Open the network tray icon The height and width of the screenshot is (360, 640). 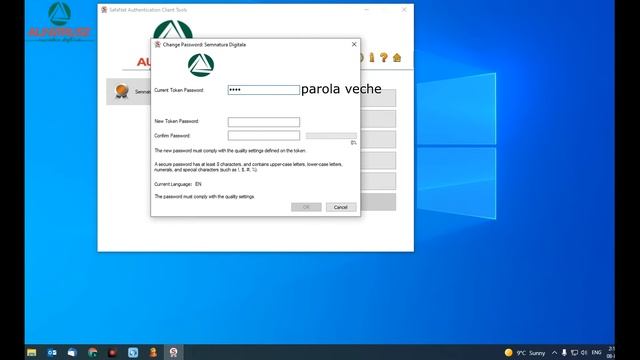coord(574,353)
